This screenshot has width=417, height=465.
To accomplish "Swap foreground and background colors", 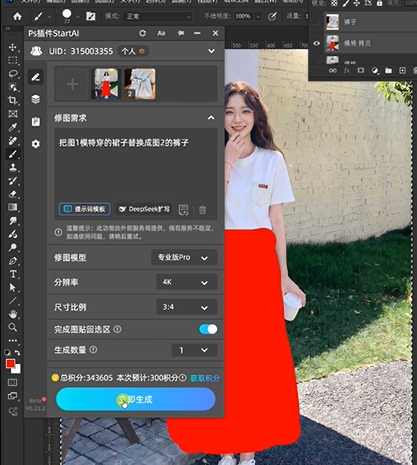I will (x=18, y=353).
